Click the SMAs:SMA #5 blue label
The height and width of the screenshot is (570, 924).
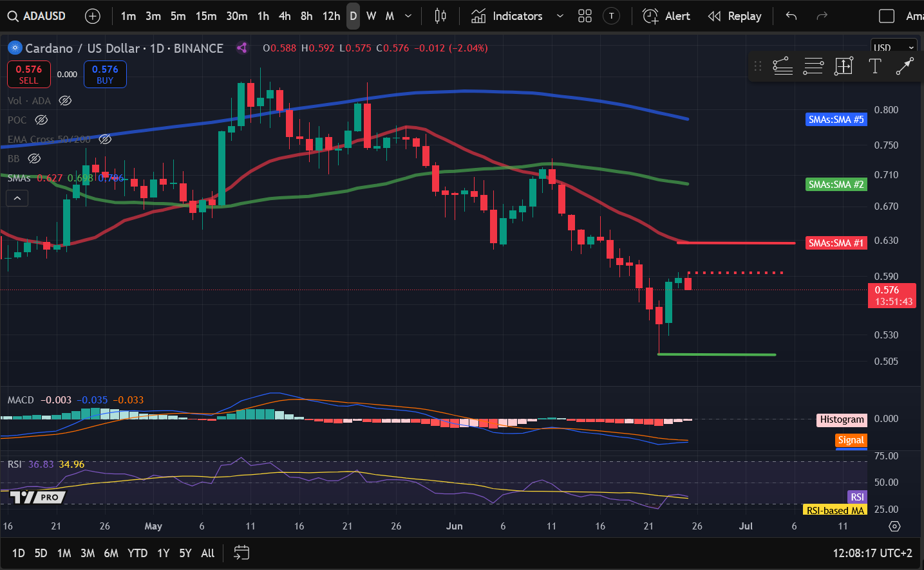(x=836, y=120)
